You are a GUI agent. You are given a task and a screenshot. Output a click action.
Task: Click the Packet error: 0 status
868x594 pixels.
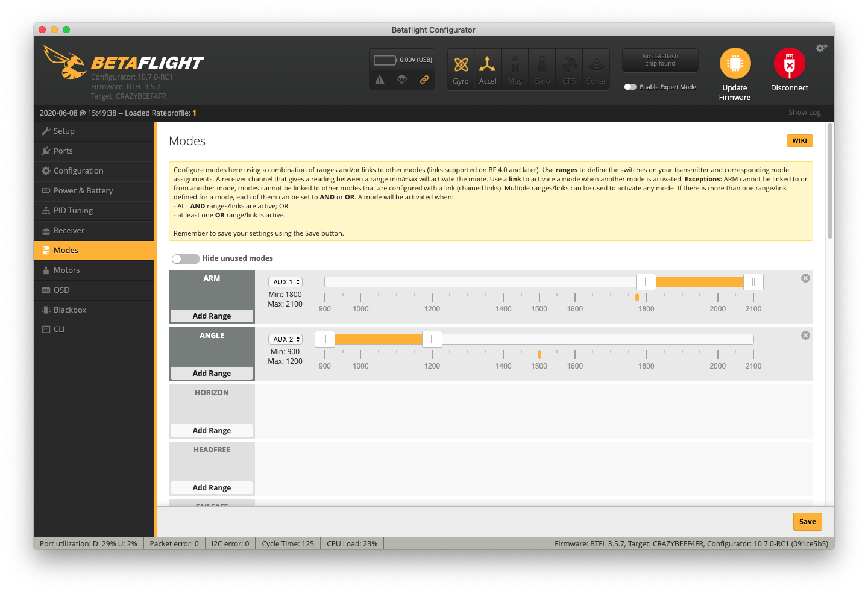[x=174, y=543]
